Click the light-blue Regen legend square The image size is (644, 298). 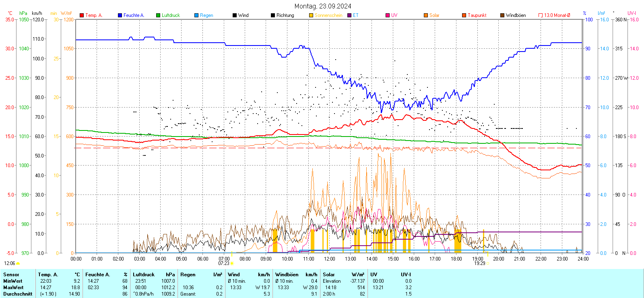196,15
